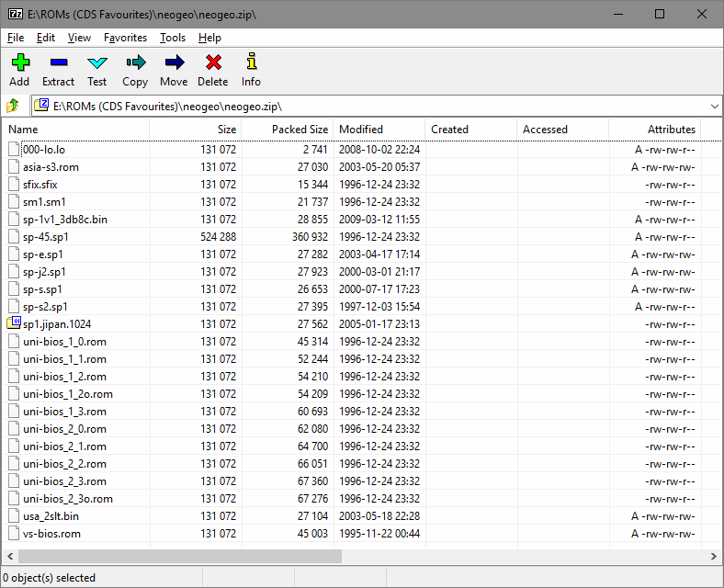Viewport: 724px width, 588px height.
Task: Go up one folder level icon
Action: (x=13, y=107)
